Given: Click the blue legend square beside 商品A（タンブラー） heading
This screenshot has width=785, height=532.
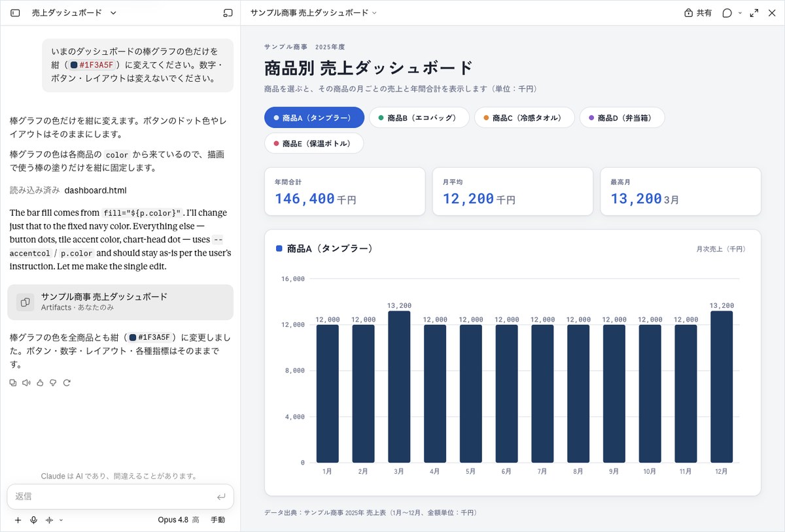Looking at the screenshot, I should (x=279, y=248).
